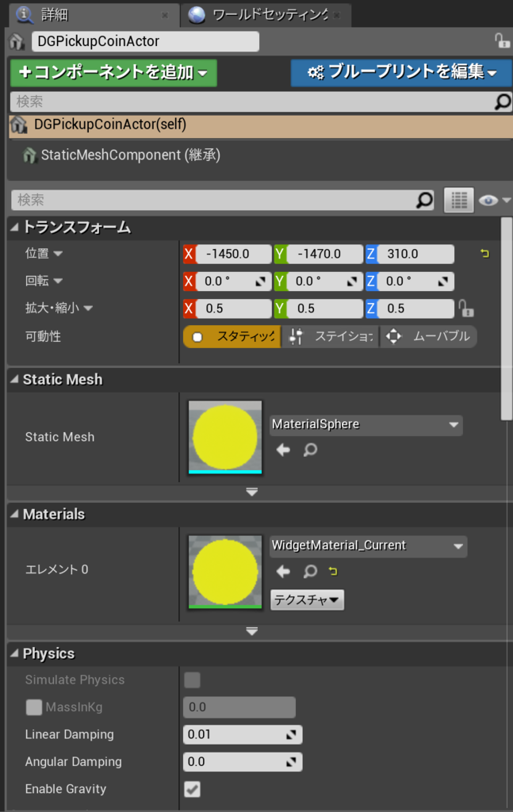Viewport: 513px width, 812px height.
Task: Open the 回転 dropdown arrow
Action: point(58,281)
